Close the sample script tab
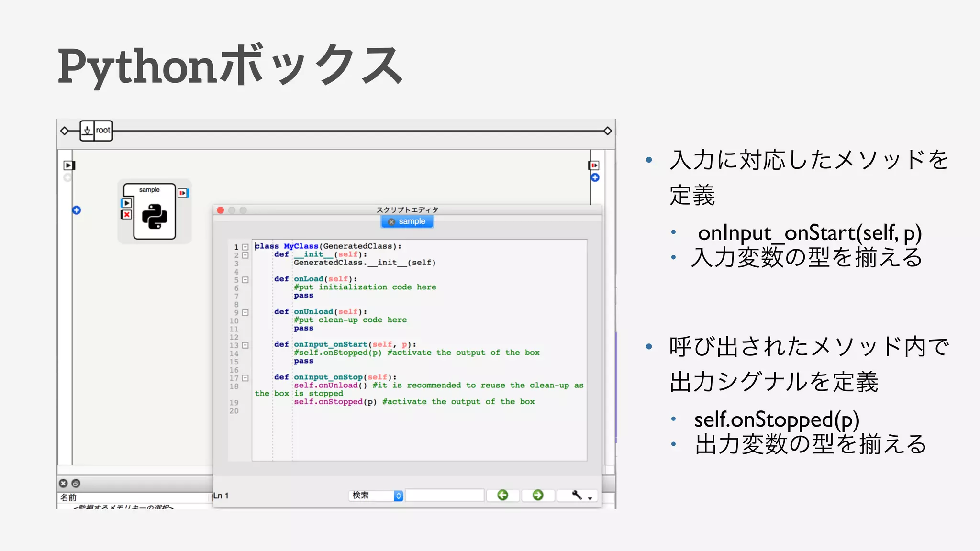The height and width of the screenshot is (551, 980). tap(391, 222)
